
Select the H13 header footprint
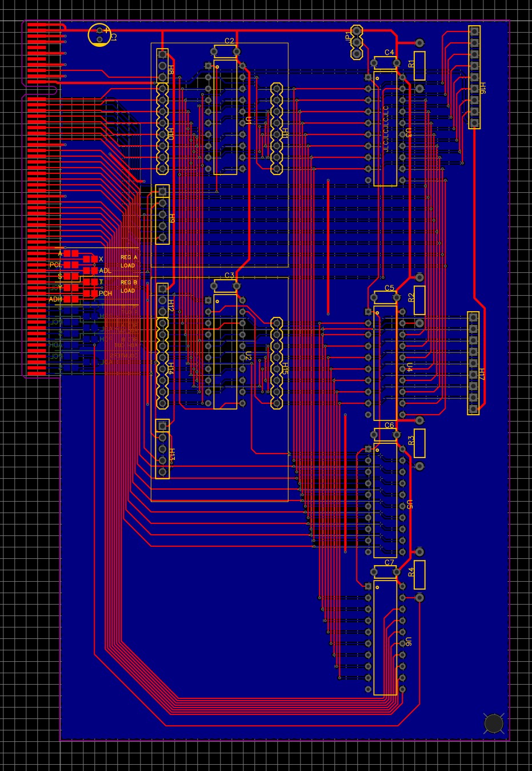click(162, 449)
